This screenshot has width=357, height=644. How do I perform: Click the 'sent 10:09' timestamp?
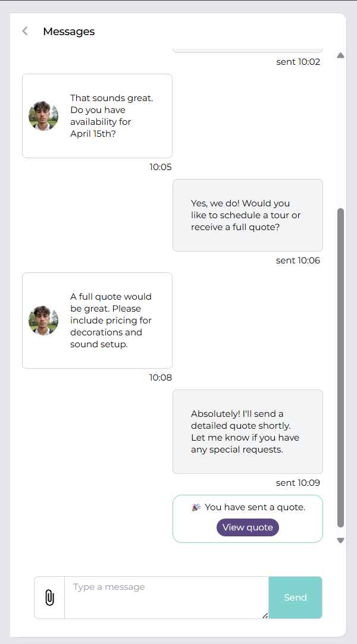coord(298,483)
